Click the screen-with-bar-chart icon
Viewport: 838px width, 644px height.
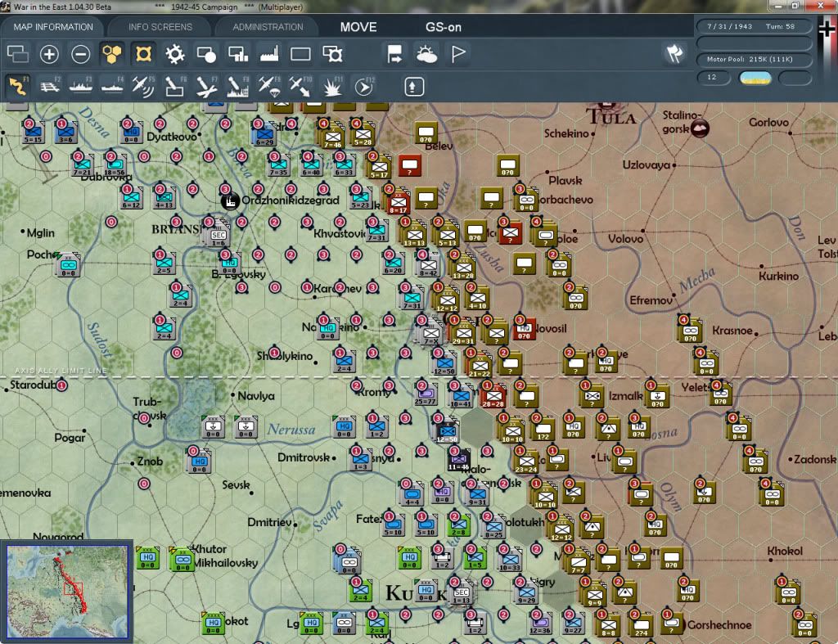coord(238,54)
